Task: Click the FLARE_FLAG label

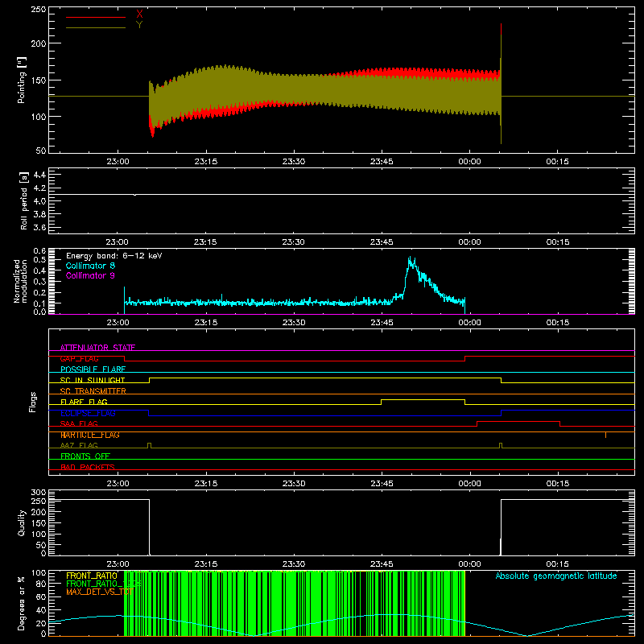Action: point(84,402)
